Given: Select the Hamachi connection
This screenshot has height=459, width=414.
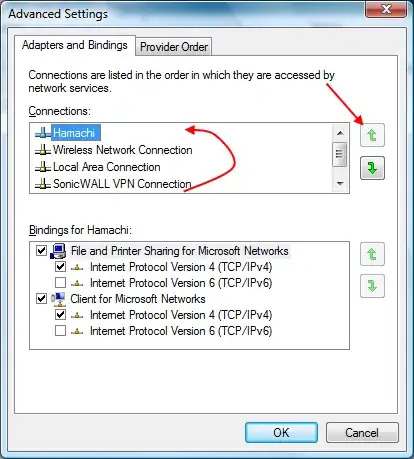Looking at the screenshot, I should coord(74,133).
